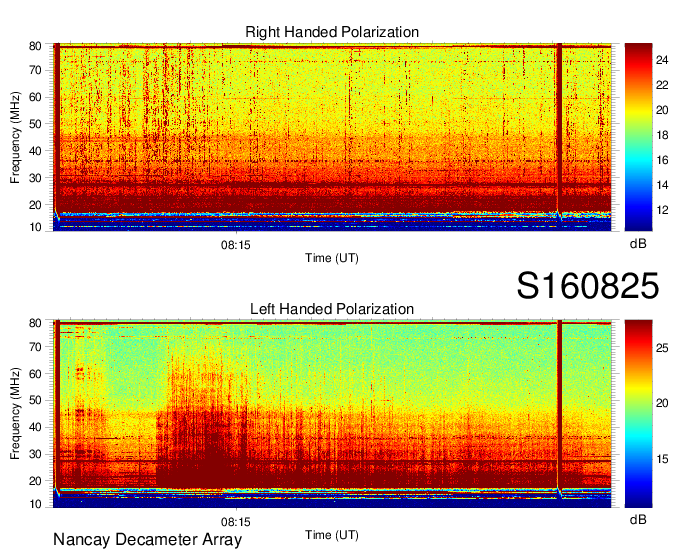680x552 pixels.
Task: Click the 80 MHz tick of the top plot
Action: coord(35,46)
